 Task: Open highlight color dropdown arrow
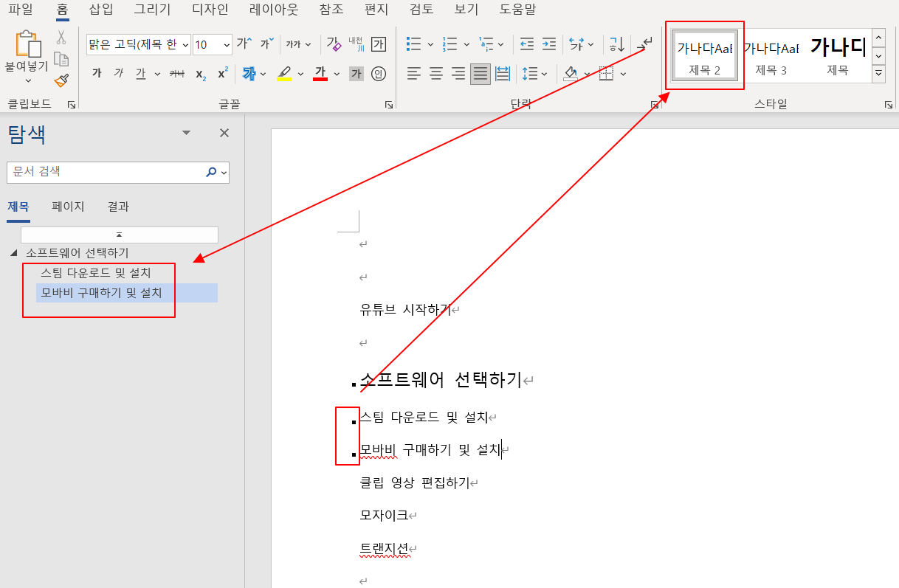300,74
